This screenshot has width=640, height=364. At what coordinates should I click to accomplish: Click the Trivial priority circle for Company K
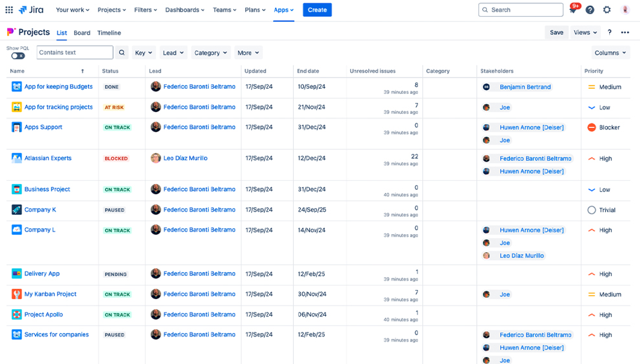tap(592, 210)
